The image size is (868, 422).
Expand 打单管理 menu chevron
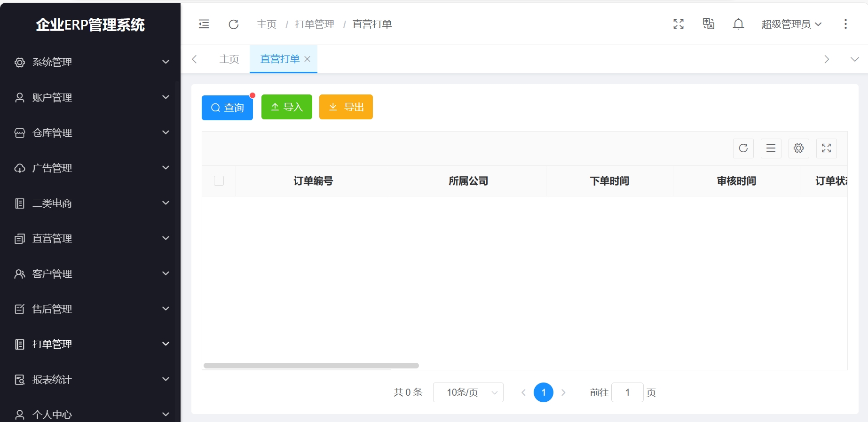166,344
